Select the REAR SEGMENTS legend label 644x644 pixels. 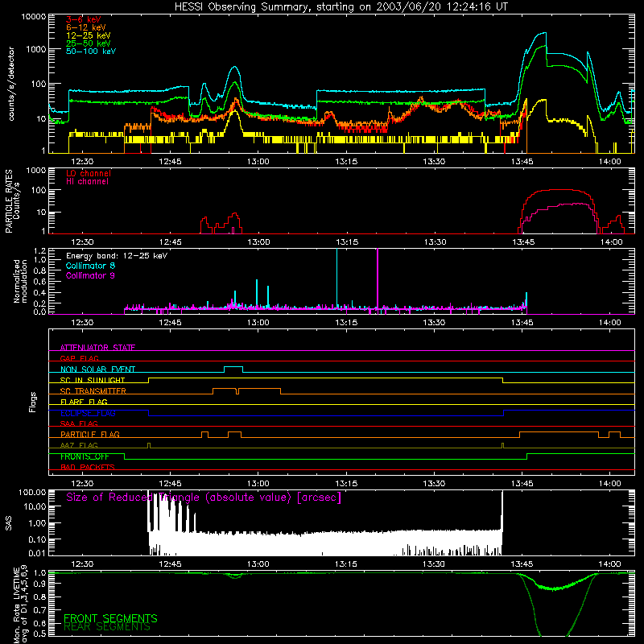[x=107, y=627]
